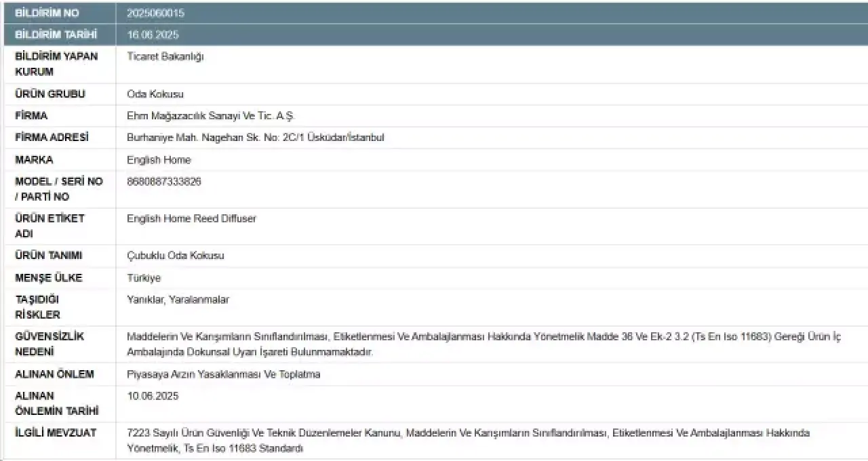This screenshot has height=461, width=868.
Task: Select the Maddelerin Ve Karışımların Sınıflandırılması reason text
Action: [484, 344]
